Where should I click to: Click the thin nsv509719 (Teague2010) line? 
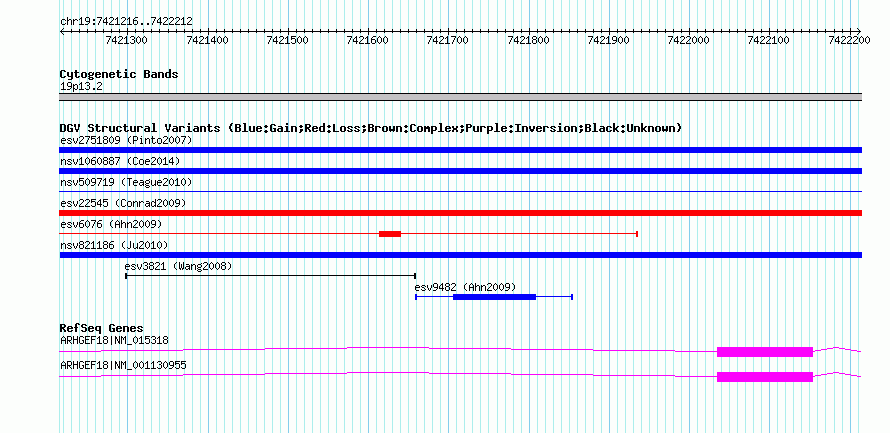pos(460,192)
